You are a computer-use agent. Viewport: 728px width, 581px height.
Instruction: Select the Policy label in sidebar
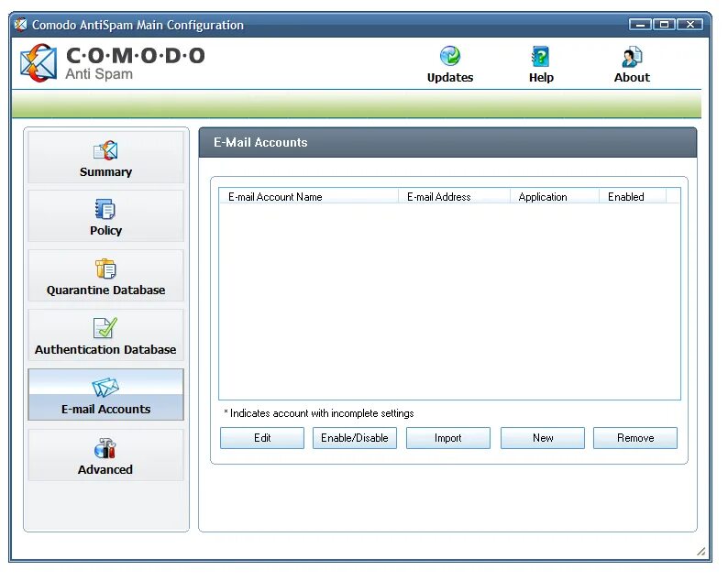(105, 230)
